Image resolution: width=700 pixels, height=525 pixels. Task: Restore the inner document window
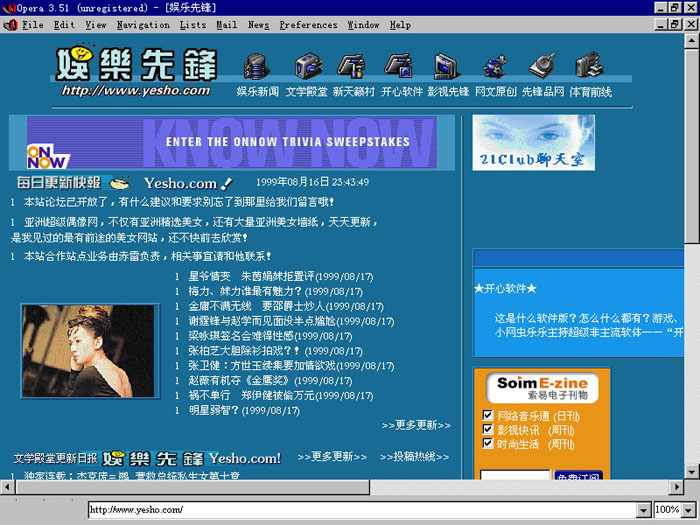pyautogui.click(x=675, y=24)
